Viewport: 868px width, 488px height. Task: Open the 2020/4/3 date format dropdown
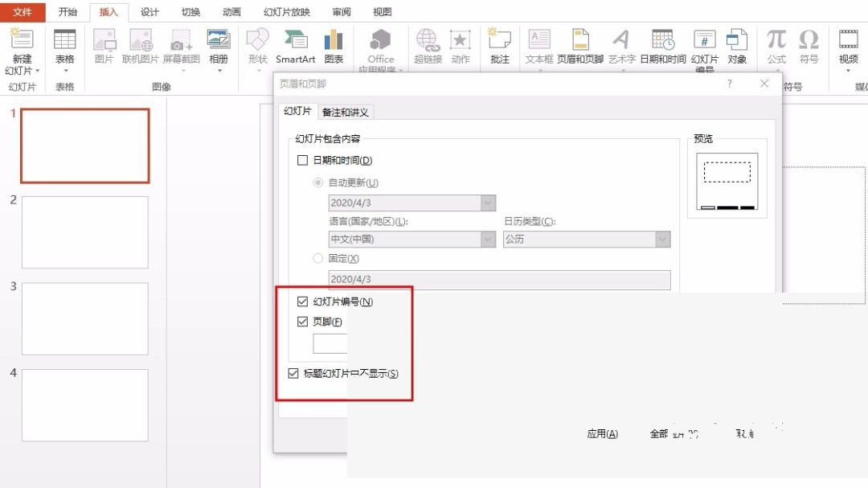coord(488,203)
